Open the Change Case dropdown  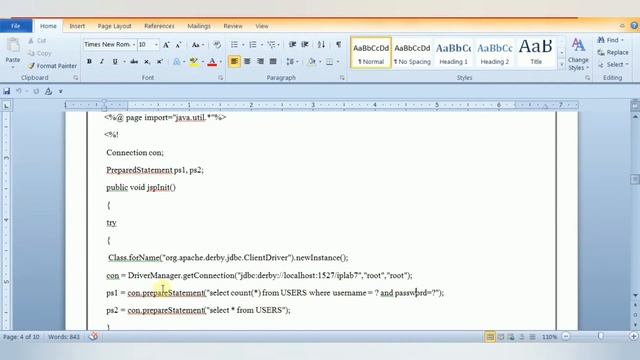pyautogui.click(x=198, y=44)
